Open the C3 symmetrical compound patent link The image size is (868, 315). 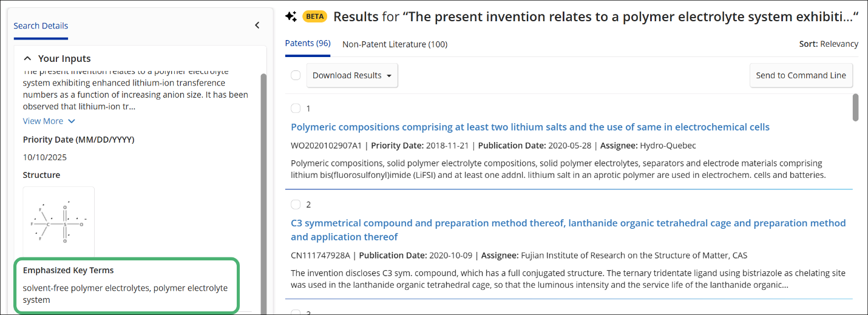568,230
